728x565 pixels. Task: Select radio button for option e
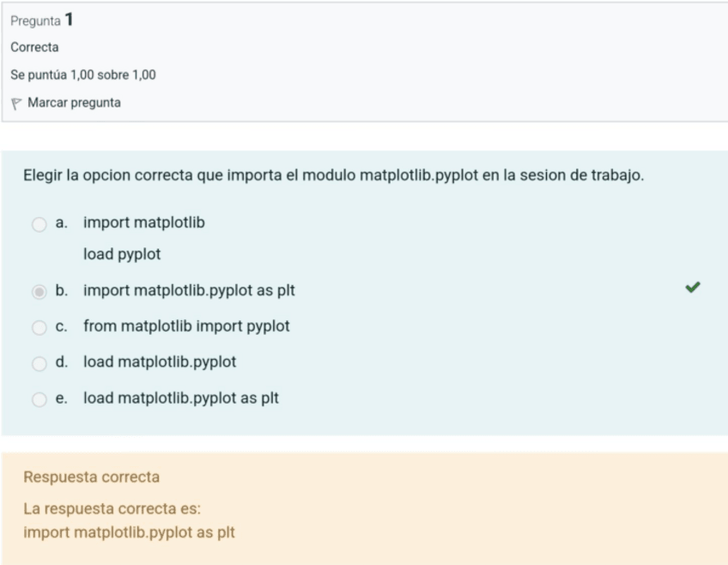[x=39, y=399]
